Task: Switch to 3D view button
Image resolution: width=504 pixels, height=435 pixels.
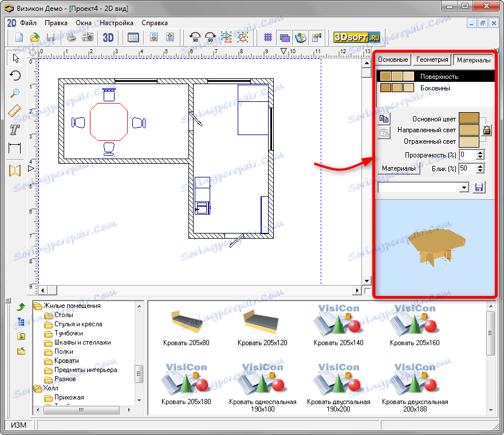Action: 108,38
